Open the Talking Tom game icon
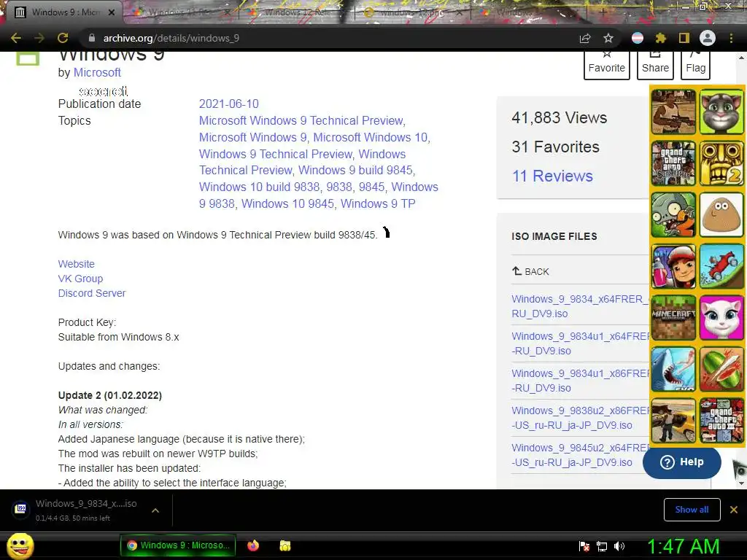The image size is (747, 560). click(x=721, y=112)
